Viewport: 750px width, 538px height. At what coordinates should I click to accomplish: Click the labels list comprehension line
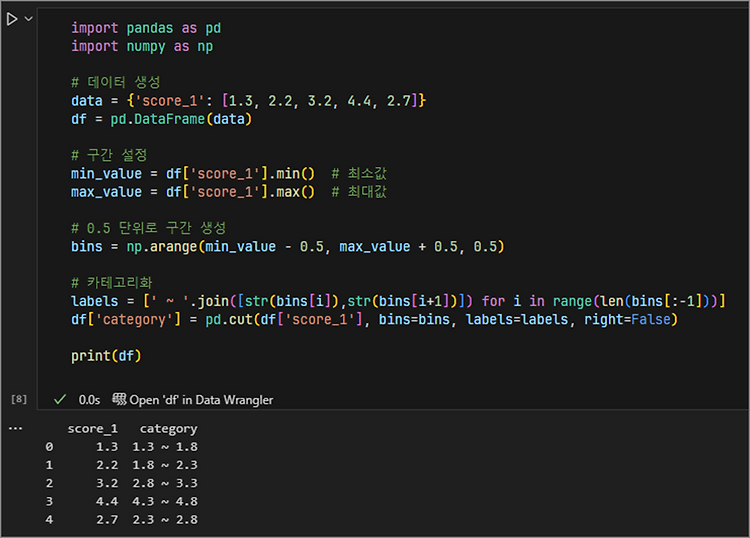[x=398, y=301]
